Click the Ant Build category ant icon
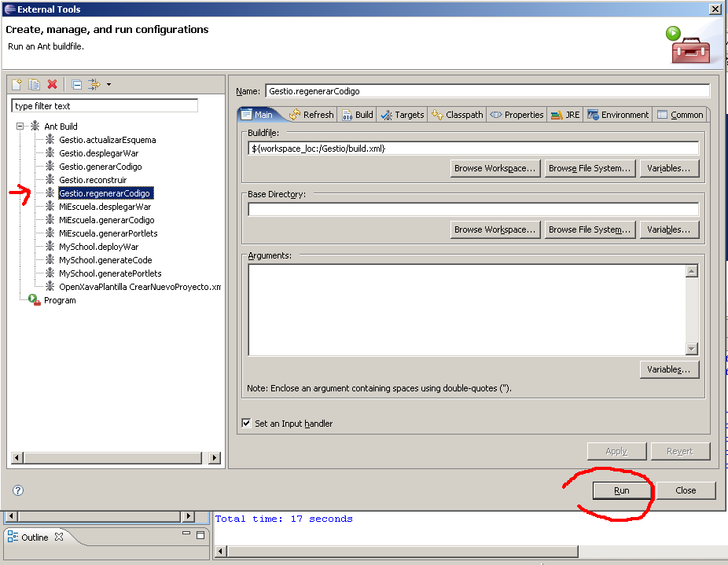 [x=35, y=126]
